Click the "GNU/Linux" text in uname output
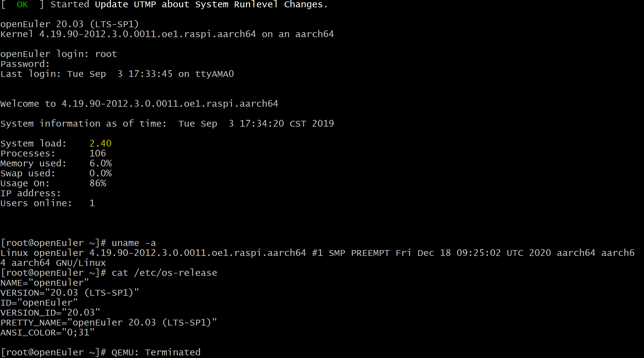Image resolution: width=644 pixels, height=358 pixels. [81, 263]
